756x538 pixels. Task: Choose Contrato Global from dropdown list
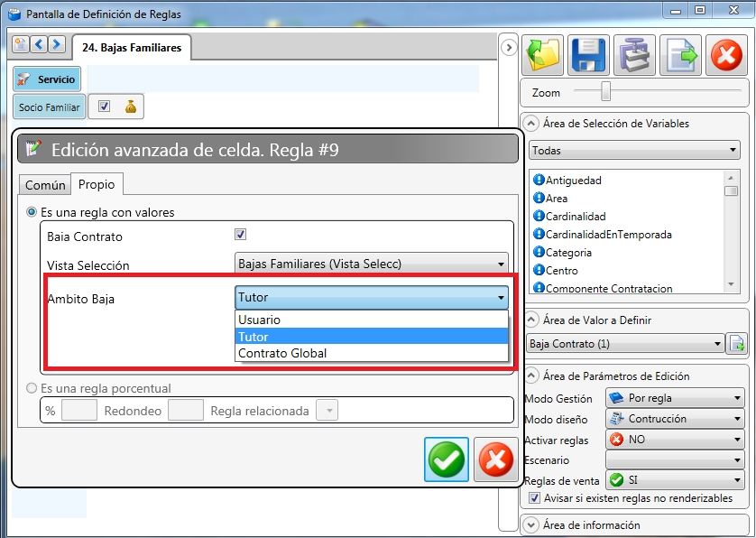(x=372, y=353)
